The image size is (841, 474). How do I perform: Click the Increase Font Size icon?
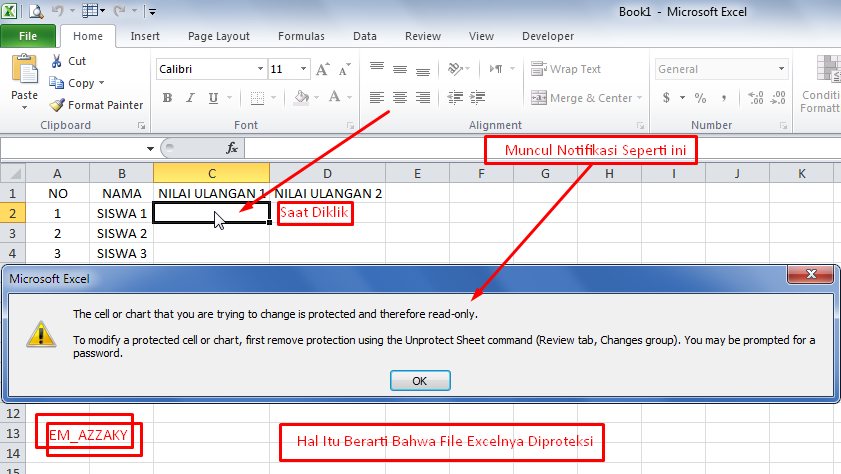click(x=322, y=69)
